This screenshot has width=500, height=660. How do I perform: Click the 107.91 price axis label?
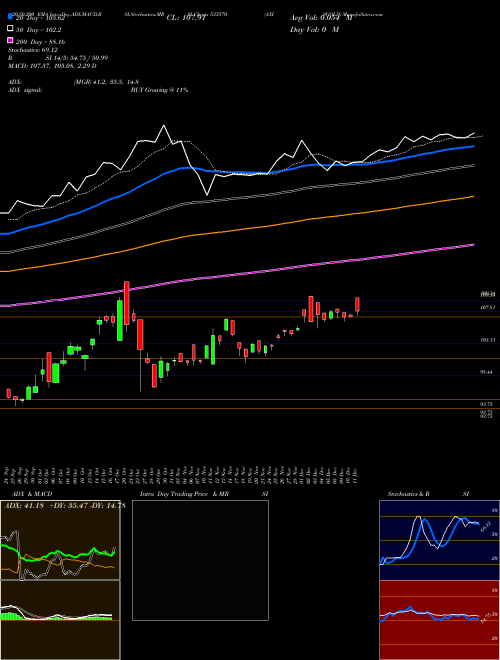pyautogui.click(x=487, y=308)
